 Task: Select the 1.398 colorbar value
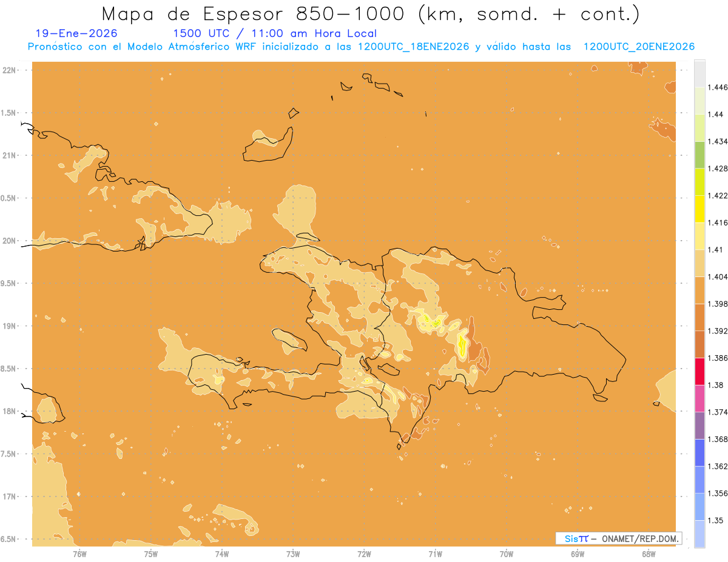[x=718, y=304]
